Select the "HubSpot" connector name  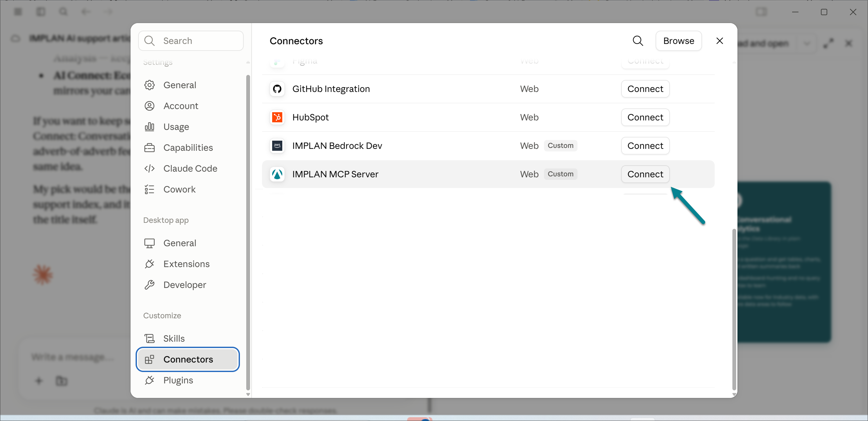310,117
